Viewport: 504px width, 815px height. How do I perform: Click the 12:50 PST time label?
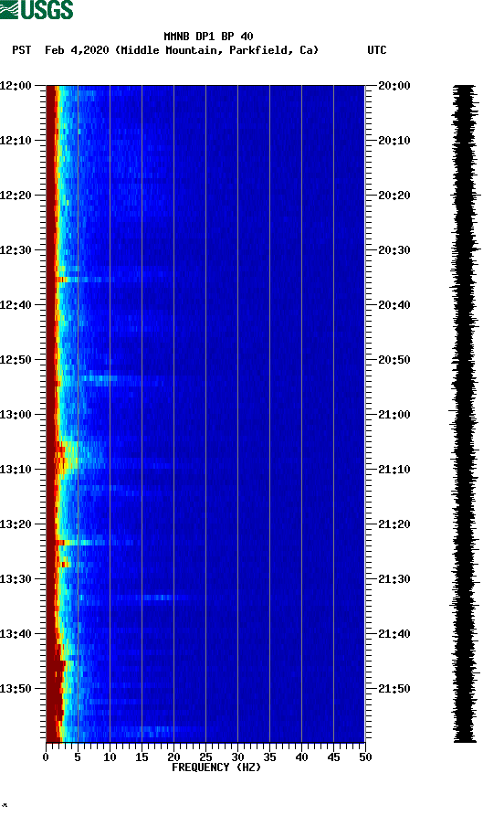16,360
